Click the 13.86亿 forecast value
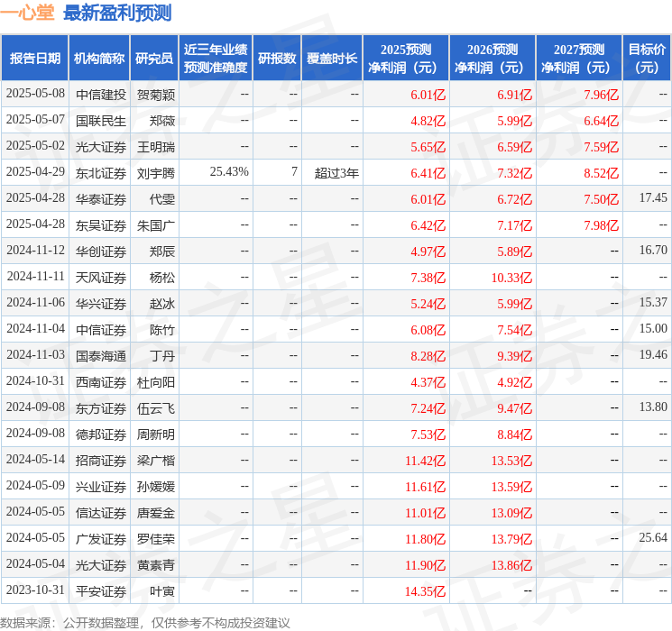This screenshot has width=672, height=631. (511, 565)
